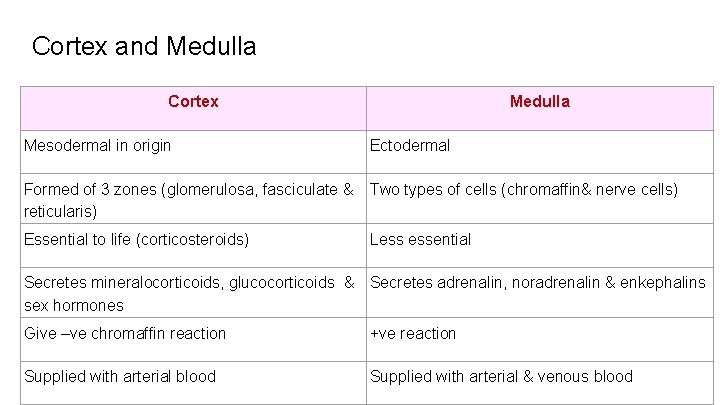This screenshot has height=405, width=720.
Task: Click the 'Mesodermal in origin' cell
Action: click(x=97, y=146)
